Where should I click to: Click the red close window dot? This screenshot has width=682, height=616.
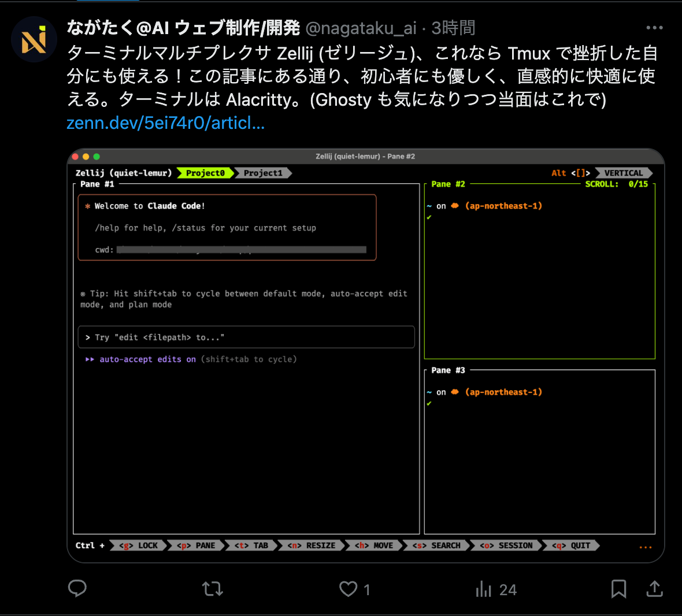[75, 157]
